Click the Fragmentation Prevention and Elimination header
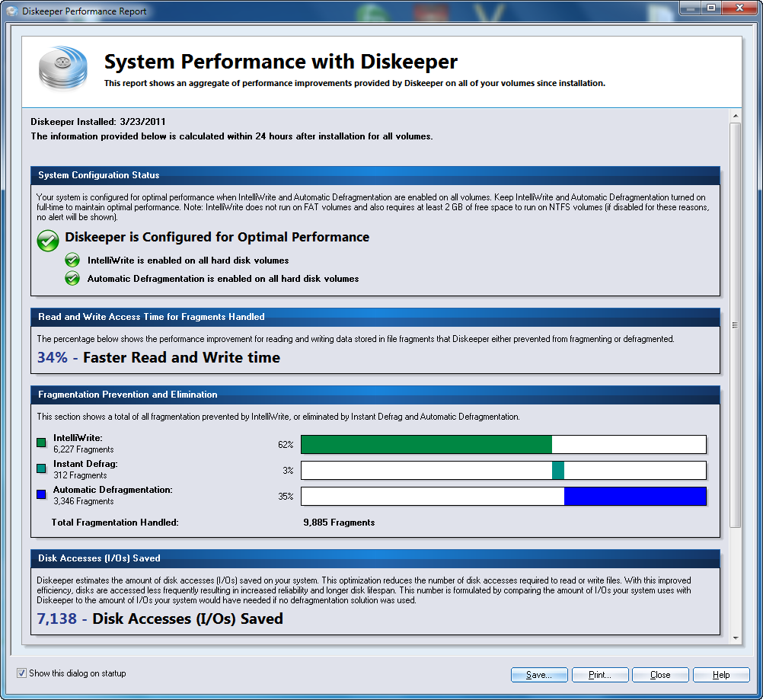Viewport: 763px width, 700px height. (x=375, y=395)
